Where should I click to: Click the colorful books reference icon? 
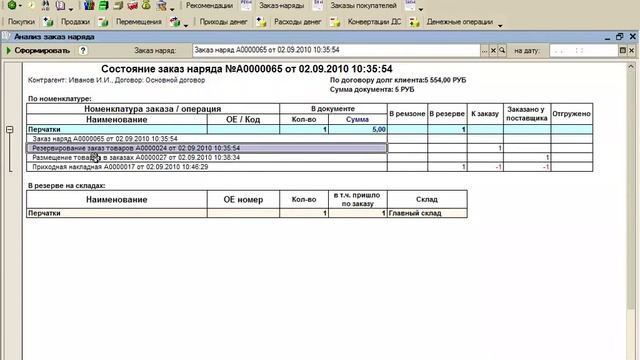pos(89,5)
